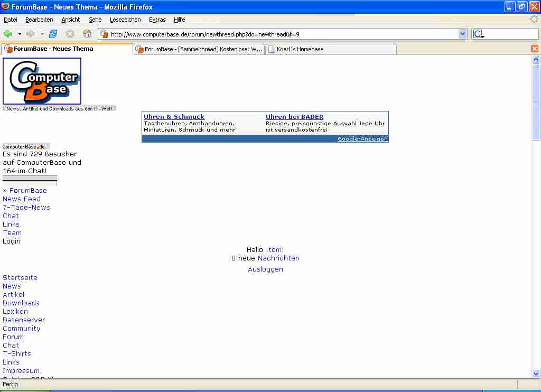The width and height of the screenshot is (541, 392).
Task: Open the Downloads link
Action: [21, 303]
